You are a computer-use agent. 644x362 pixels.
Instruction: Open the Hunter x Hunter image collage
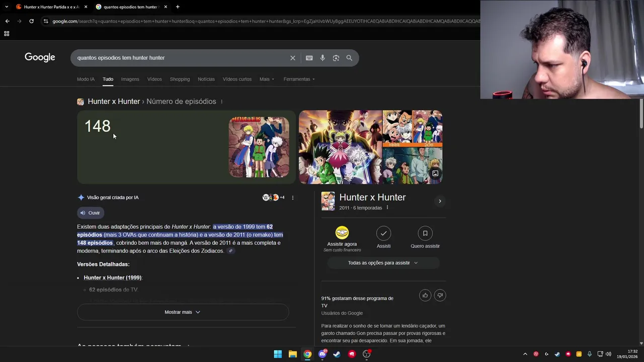tap(371, 147)
